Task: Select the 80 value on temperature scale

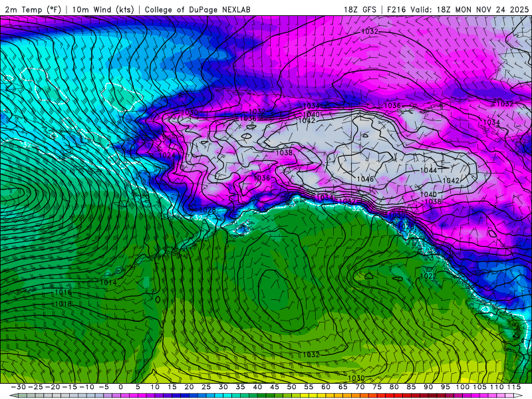Action: [394, 387]
